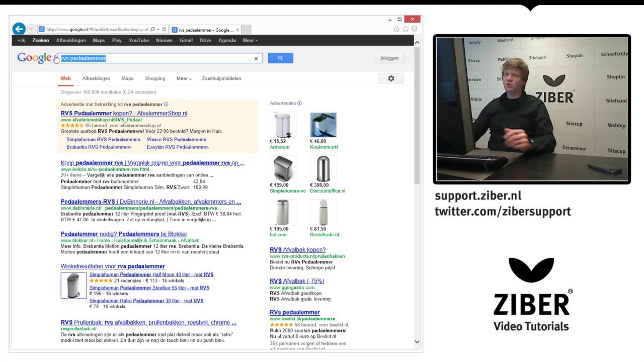
Task: Open Nieuws in the black navigation bar
Action: tap(164, 40)
